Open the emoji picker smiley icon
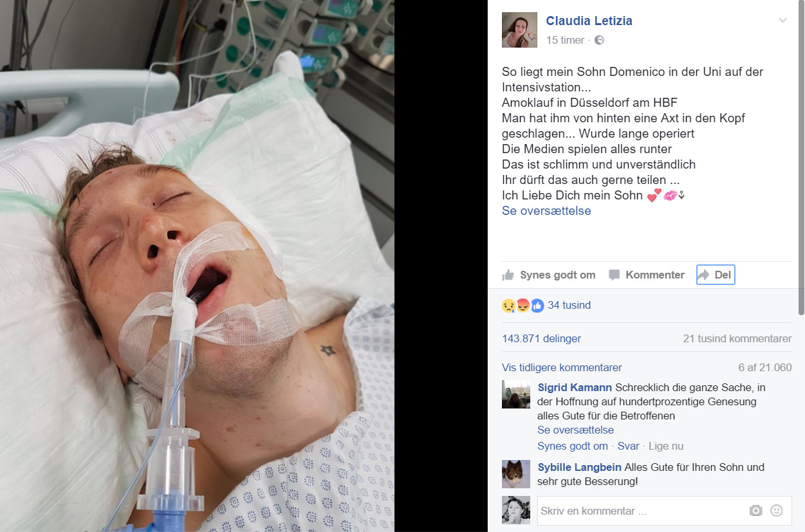The width and height of the screenshot is (805, 532). (x=777, y=511)
